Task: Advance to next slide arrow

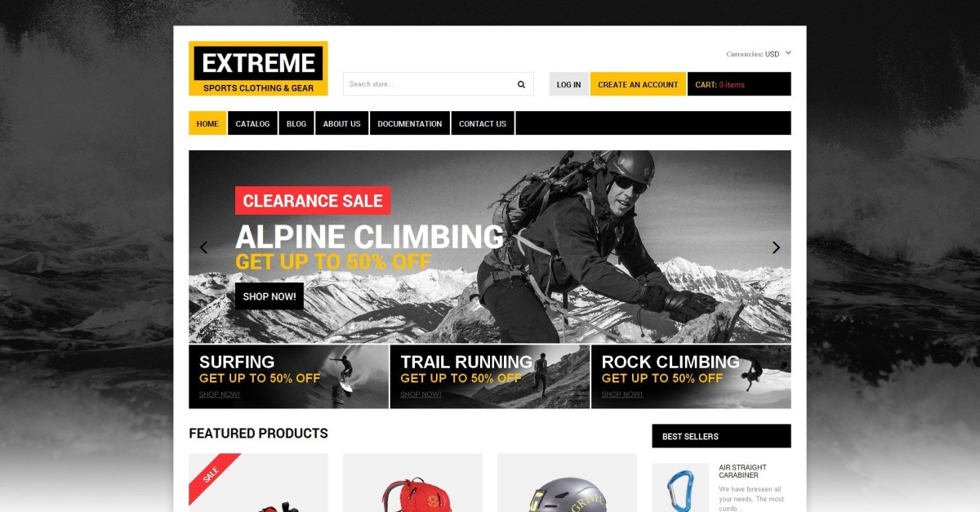Action: 776,247
